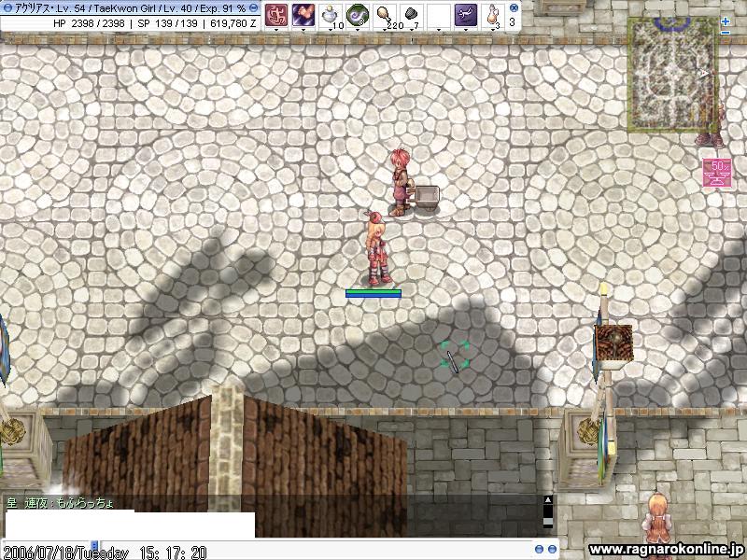Use the orange potion bottle with count 3
Image resolution: width=747 pixels, height=560 pixels.
(x=493, y=15)
